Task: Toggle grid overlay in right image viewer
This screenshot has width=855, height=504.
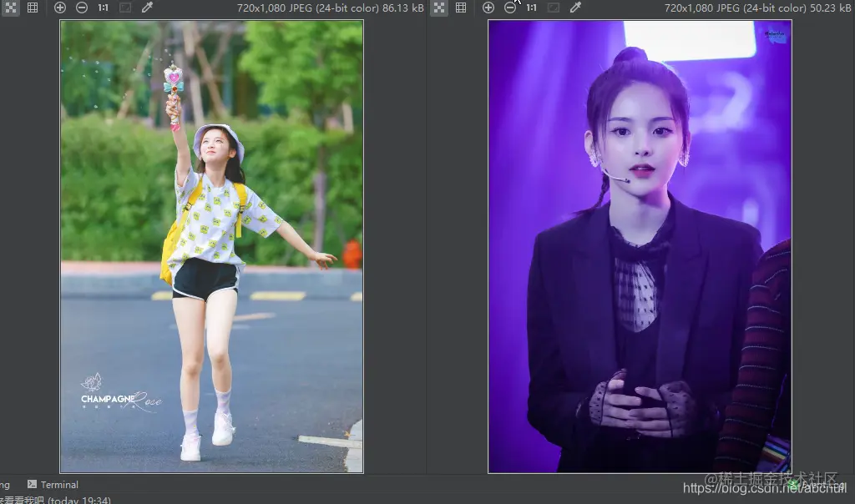Action: [x=461, y=8]
